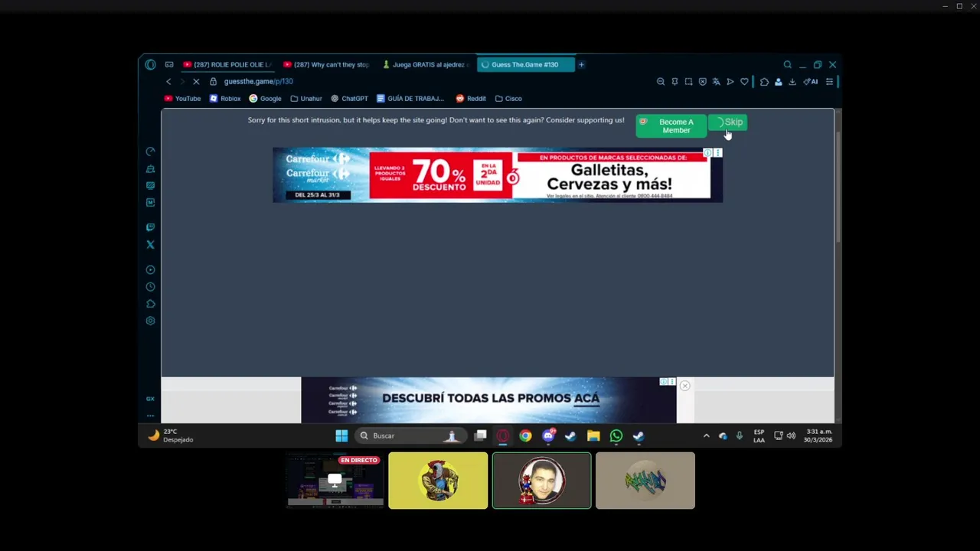This screenshot has height=551, width=980.
Task: Open the Player icon in sidebar
Action: 150,269
